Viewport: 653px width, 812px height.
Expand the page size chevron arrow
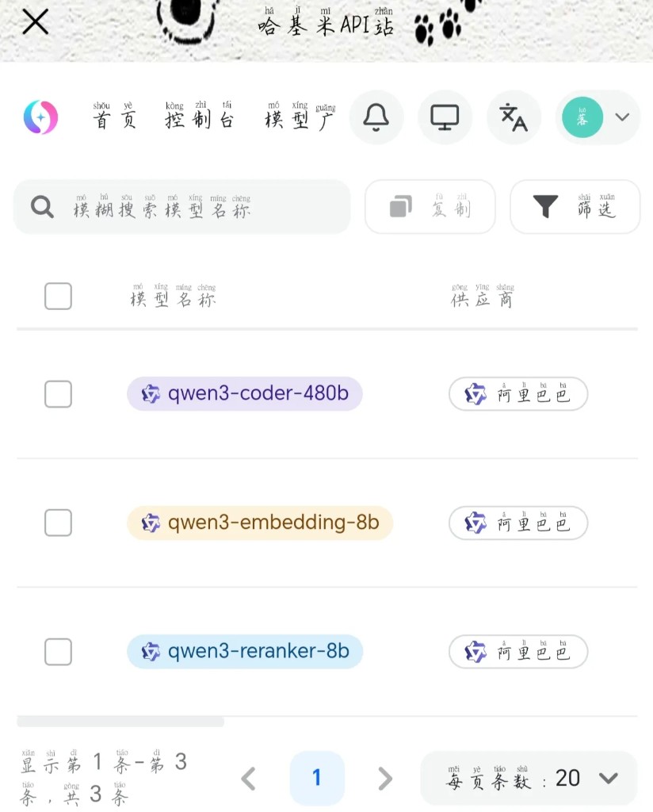tap(609, 778)
